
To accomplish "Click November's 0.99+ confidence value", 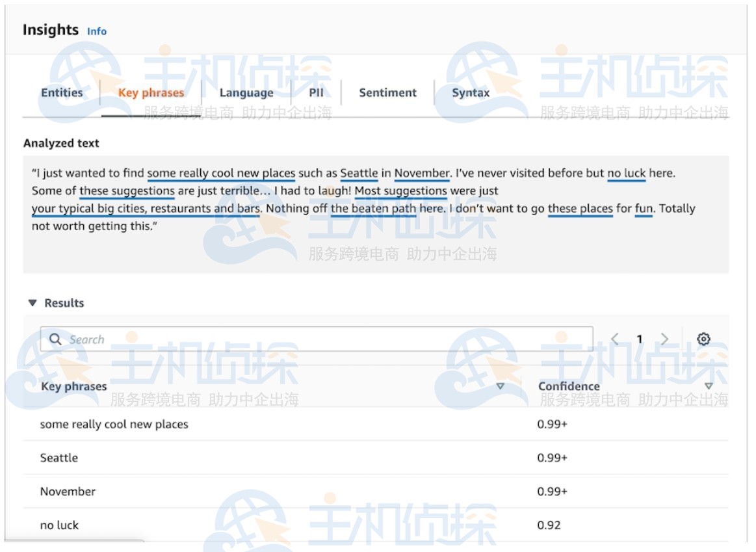I will 552,492.
